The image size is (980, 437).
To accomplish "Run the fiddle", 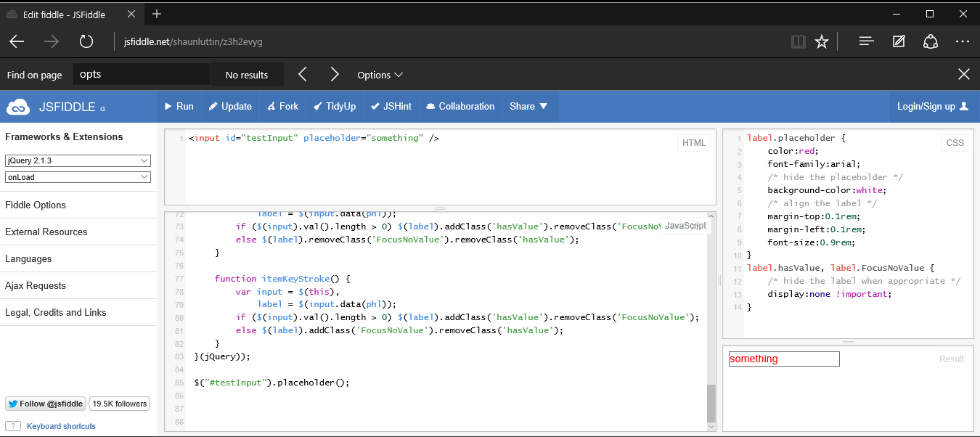I will click(179, 106).
